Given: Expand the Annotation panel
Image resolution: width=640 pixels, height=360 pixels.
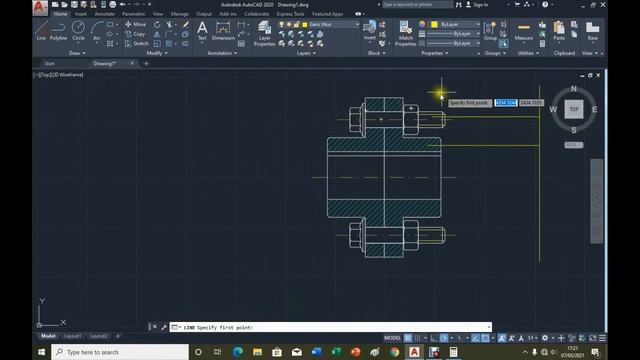Looking at the screenshot, I should point(222,53).
